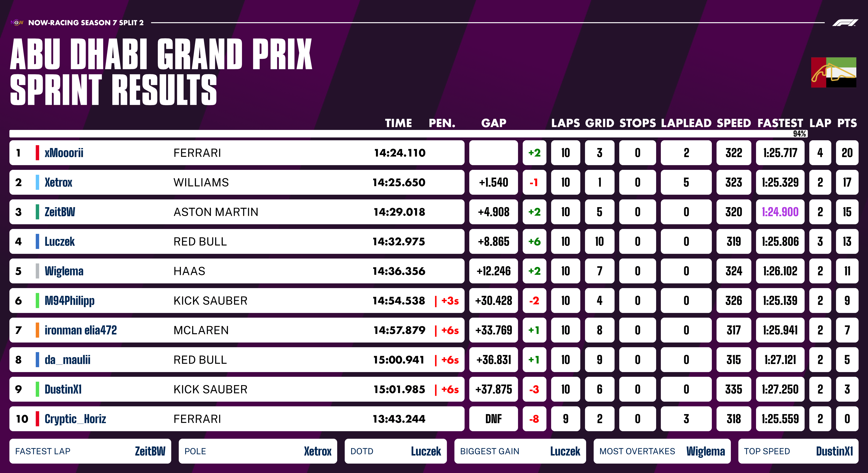868x473 pixels.
Task: Click the Williams light-blue stripe beside Xetrox
Action: tap(37, 182)
